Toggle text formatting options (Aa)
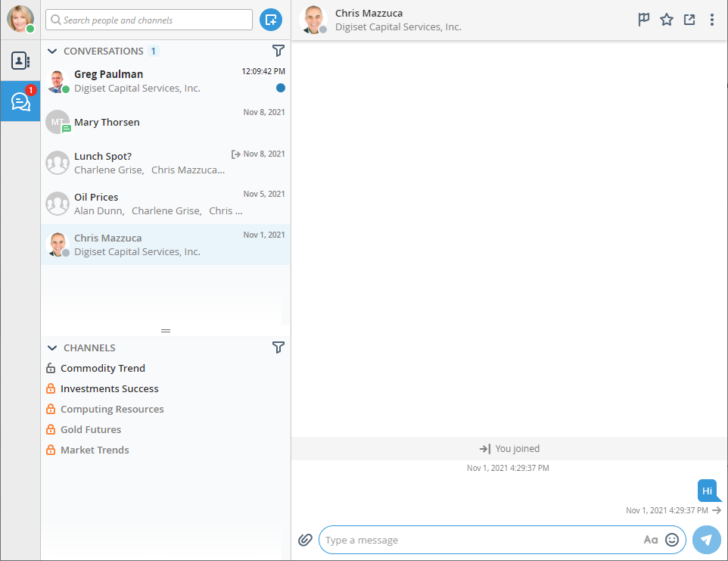728x561 pixels. 651,540
